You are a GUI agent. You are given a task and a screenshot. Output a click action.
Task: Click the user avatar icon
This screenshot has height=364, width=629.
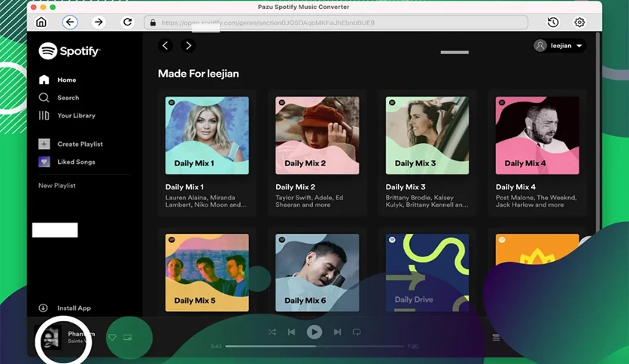pos(540,46)
